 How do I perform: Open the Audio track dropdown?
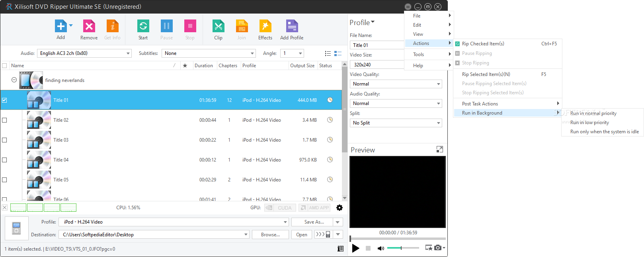(84, 53)
